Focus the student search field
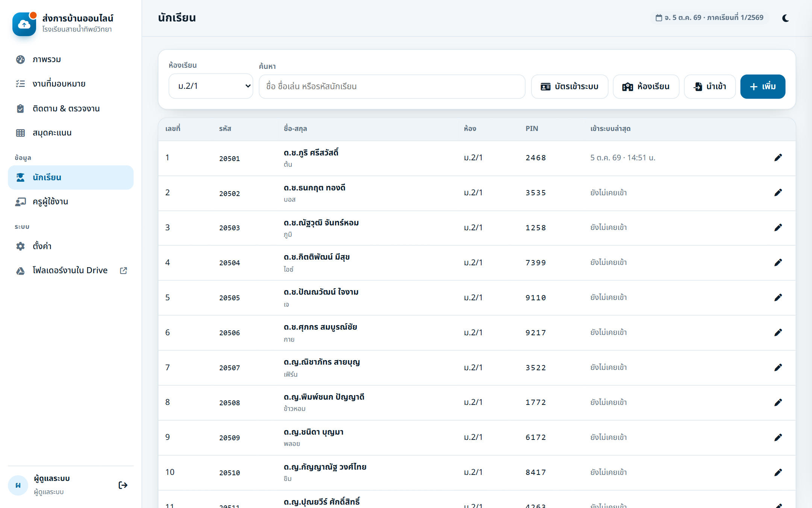This screenshot has width=812, height=508. [x=392, y=87]
